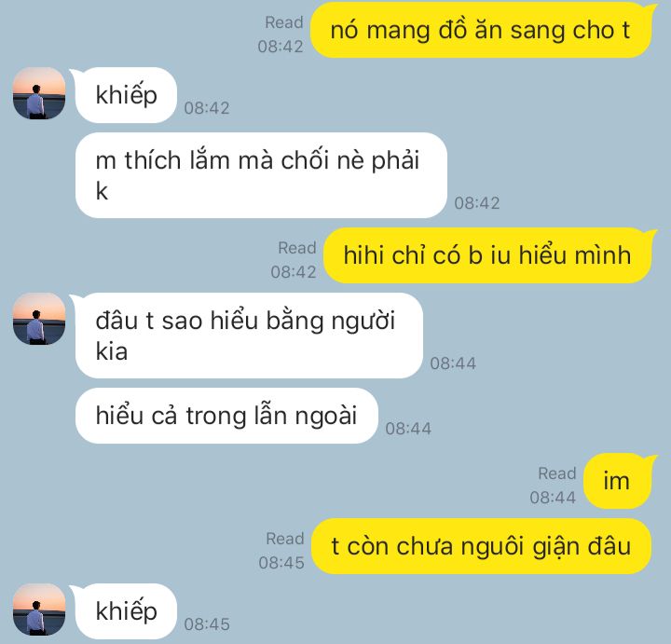671x644 pixels.
Task: Tap the last white 'khiếp' bubble at 08:45
Action: click(126, 611)
